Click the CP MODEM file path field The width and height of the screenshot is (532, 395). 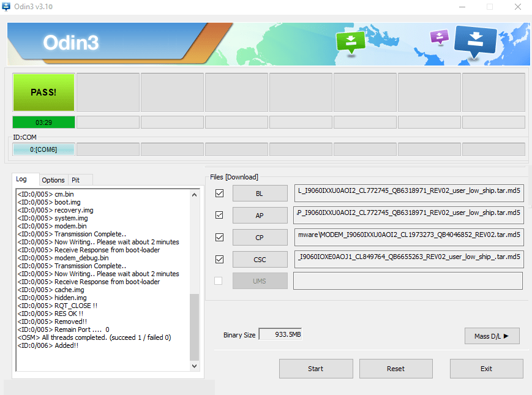pyautogui.click(x=409, y=237)
